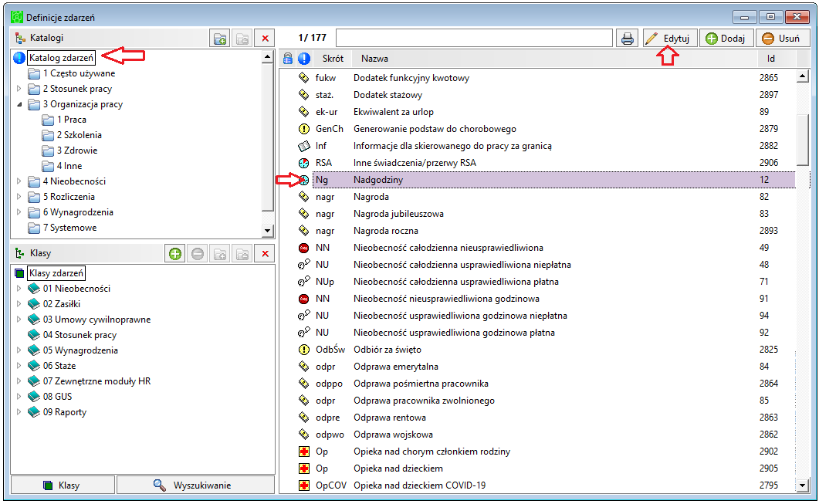Select the 2 Szkolenia subfolder
This screenshot has height=504, width=819.
pyautogui.click(x=80, y=135)
